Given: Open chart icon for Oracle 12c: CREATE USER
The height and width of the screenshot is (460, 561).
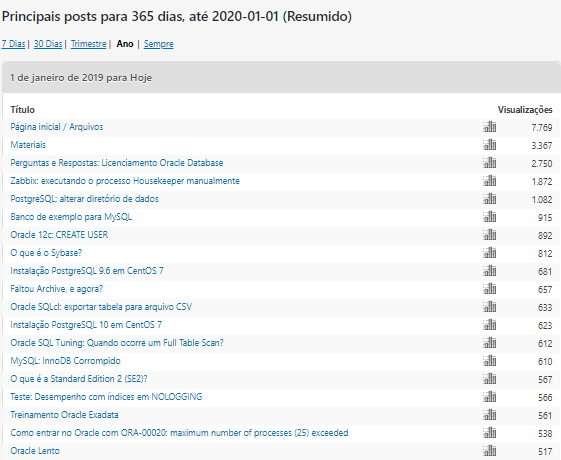Looking at the screenshot, I should tap(489, 235).
